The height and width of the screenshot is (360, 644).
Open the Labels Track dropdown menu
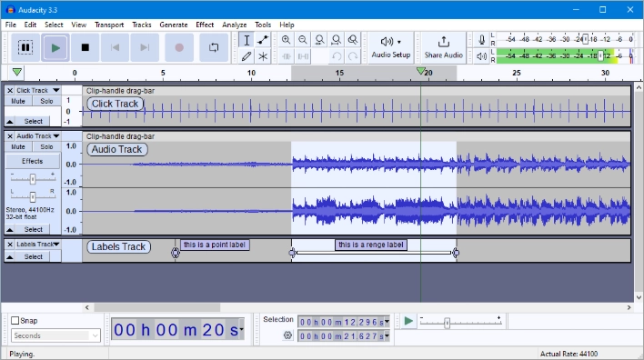[38, 245]
